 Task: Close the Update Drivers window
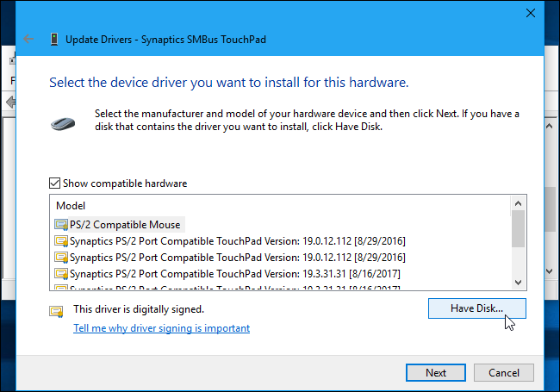(x=527, y=15)
